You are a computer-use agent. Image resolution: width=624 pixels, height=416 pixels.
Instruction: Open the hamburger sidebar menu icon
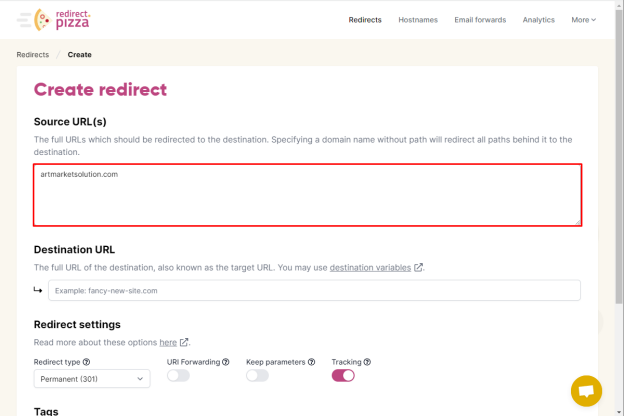(x=24, y=20)
